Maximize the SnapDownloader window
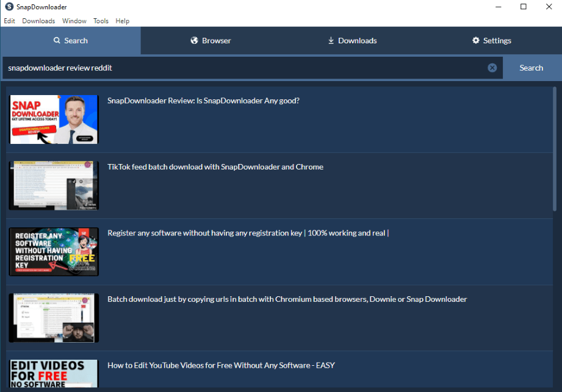Screen dimensions: 562x392 pos(524,7)
